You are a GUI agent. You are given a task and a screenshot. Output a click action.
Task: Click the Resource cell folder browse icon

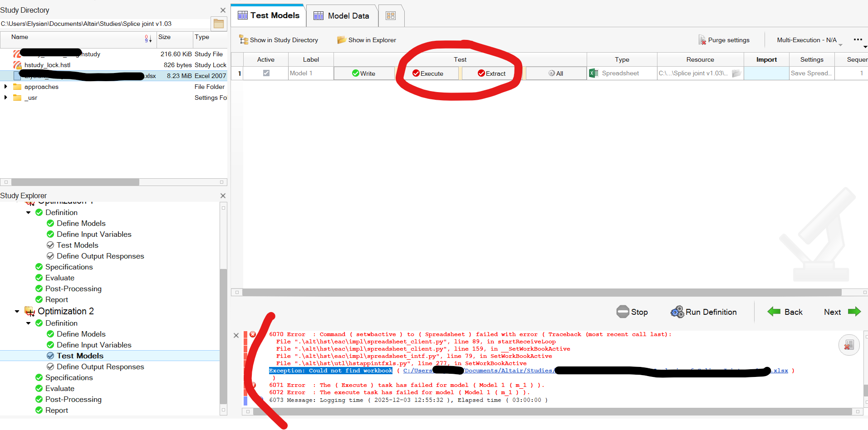pyautogui.click(x=736, y=73)
